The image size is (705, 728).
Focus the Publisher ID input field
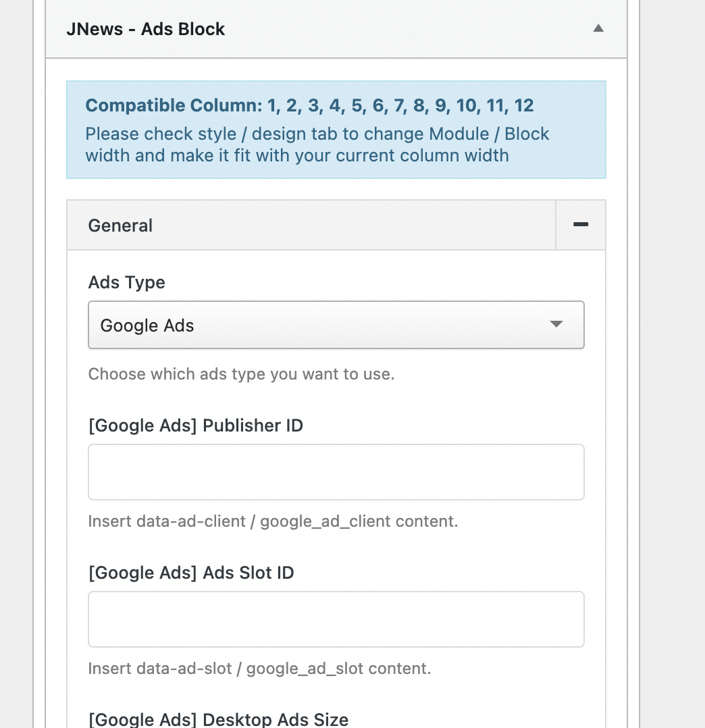(x=336, y=472)
